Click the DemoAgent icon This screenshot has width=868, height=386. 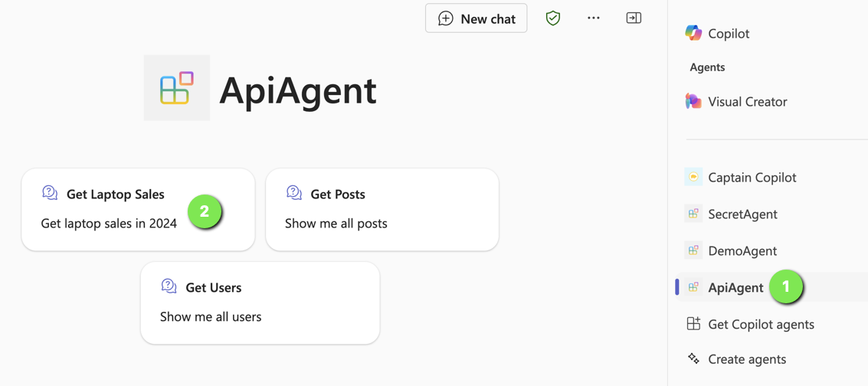[x=693, y=250]
